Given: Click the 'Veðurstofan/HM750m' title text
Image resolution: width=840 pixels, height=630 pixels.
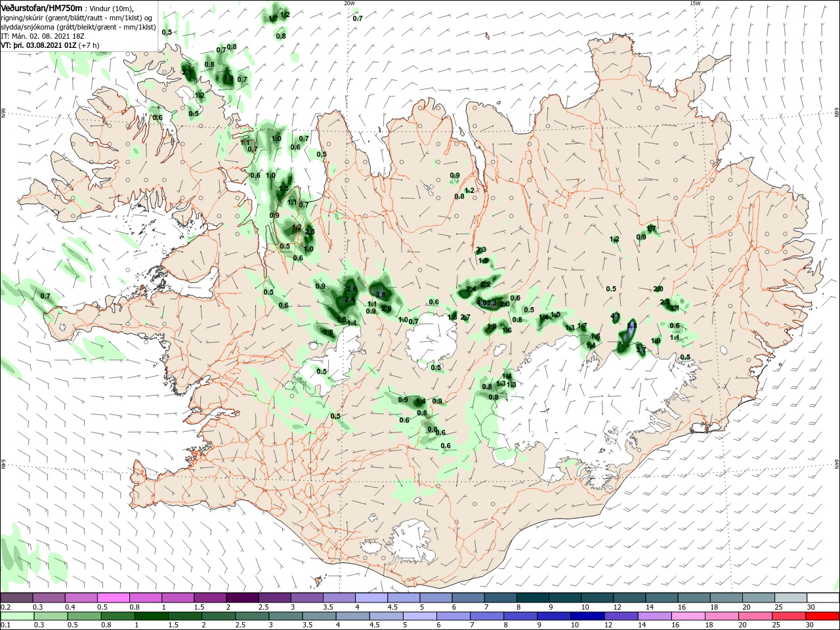Looking at the screenshot, I should point(42,8).
